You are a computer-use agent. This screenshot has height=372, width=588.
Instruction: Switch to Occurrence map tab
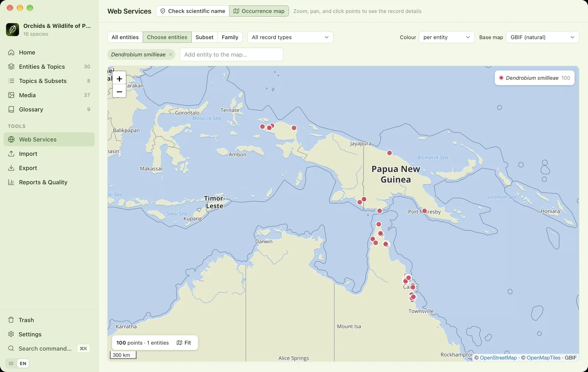(x=259, y=11)
